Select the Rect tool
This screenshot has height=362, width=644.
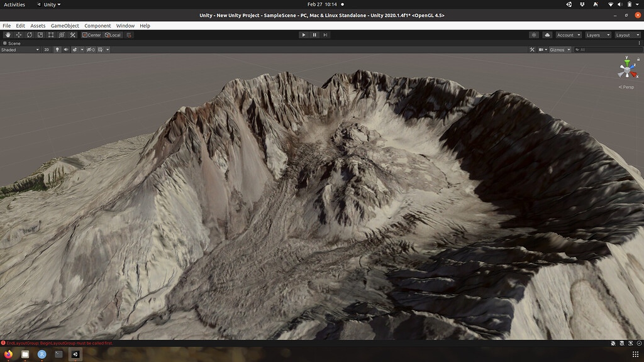[x=50, y=35]
